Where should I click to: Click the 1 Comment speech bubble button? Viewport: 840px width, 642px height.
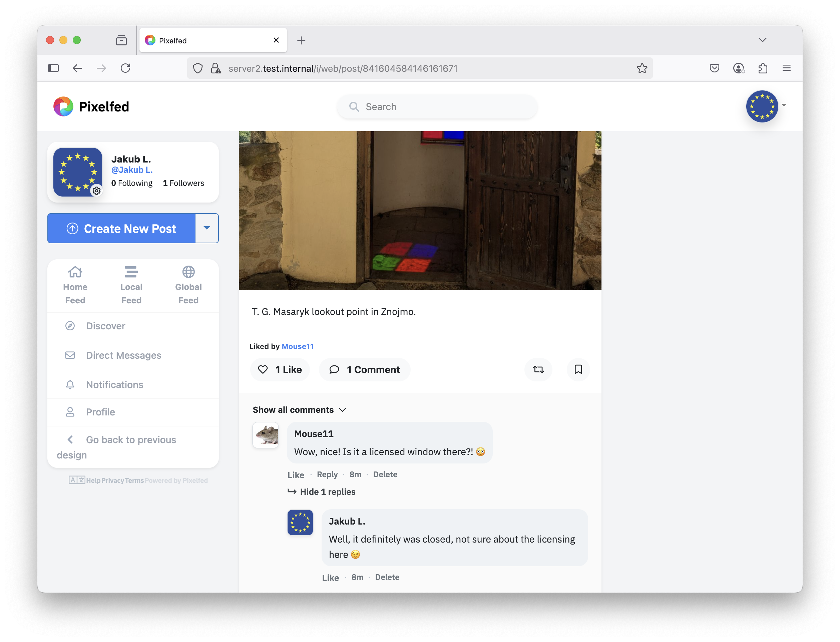pyautogui.click(x=364, y=369)
